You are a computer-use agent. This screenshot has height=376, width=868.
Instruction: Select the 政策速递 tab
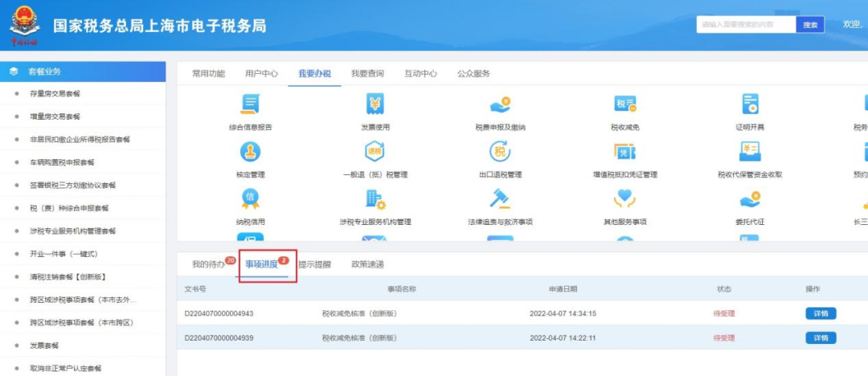click(367, 264)
